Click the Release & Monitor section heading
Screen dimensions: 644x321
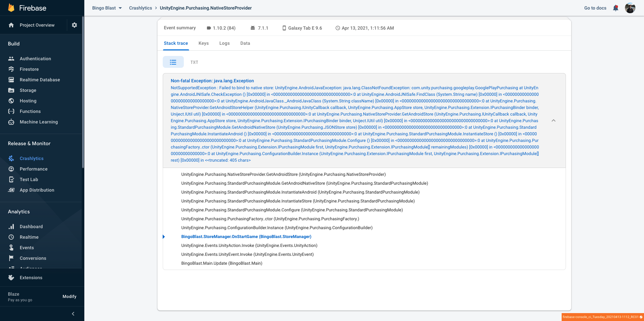pos(29,144)
